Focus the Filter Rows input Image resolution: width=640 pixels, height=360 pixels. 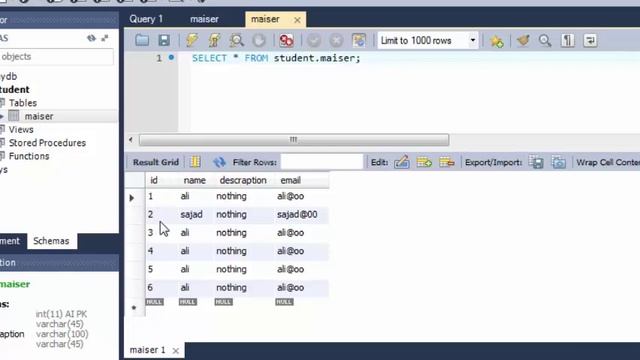coord(322,162)
